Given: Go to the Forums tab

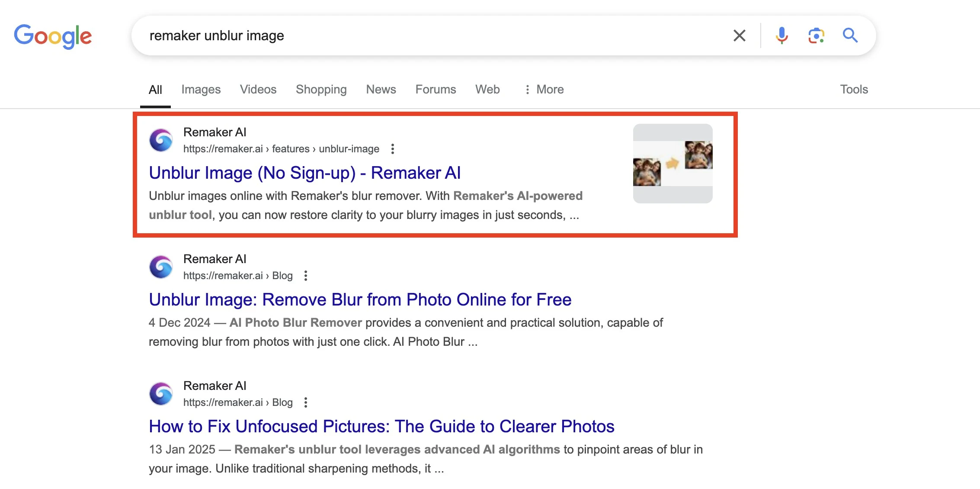Looking at the screenshot, I should (436, 90).
